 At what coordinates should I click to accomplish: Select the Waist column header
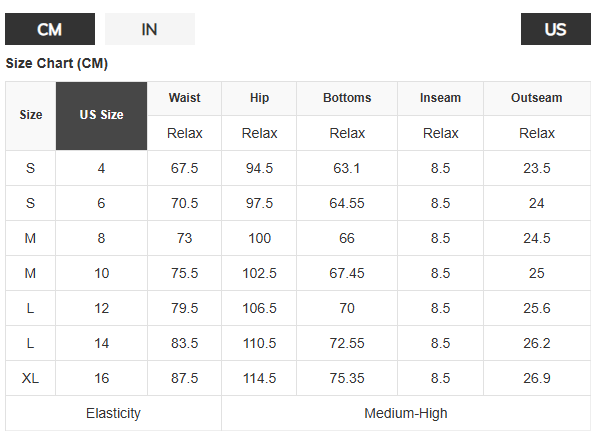point(185,98)
